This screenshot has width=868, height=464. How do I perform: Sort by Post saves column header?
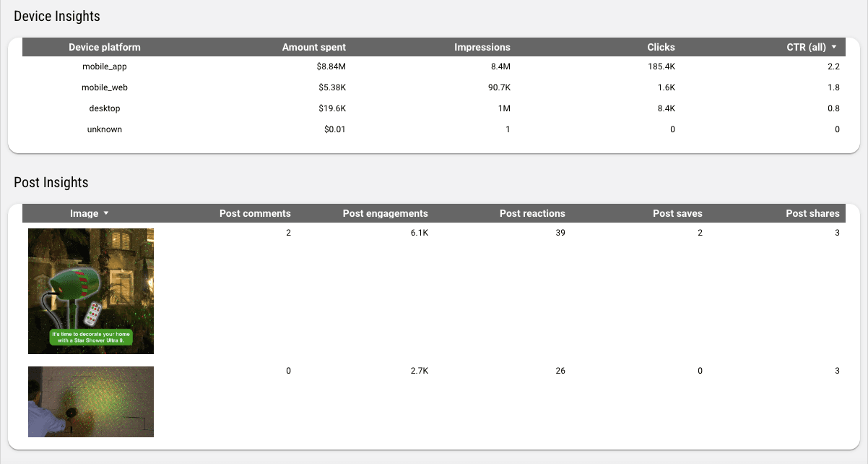click(x=677, y=213)
